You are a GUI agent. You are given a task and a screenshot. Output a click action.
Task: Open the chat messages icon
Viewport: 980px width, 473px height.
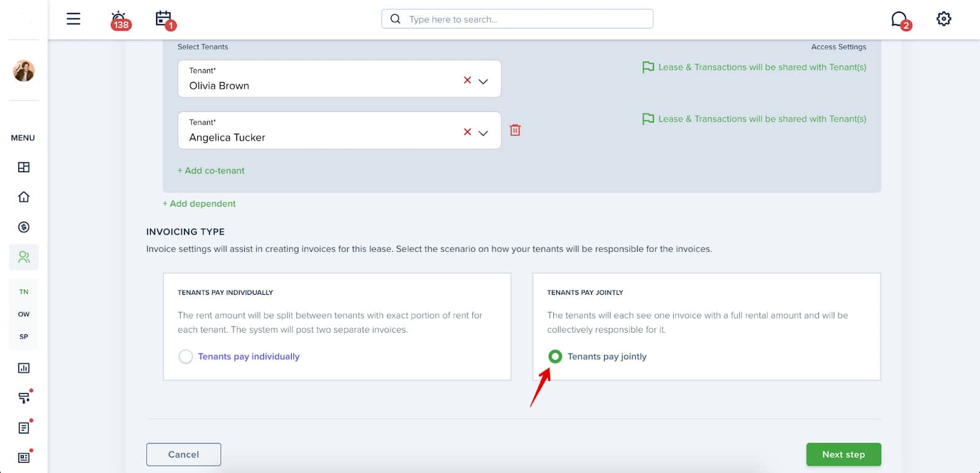(x=900, y=20)
